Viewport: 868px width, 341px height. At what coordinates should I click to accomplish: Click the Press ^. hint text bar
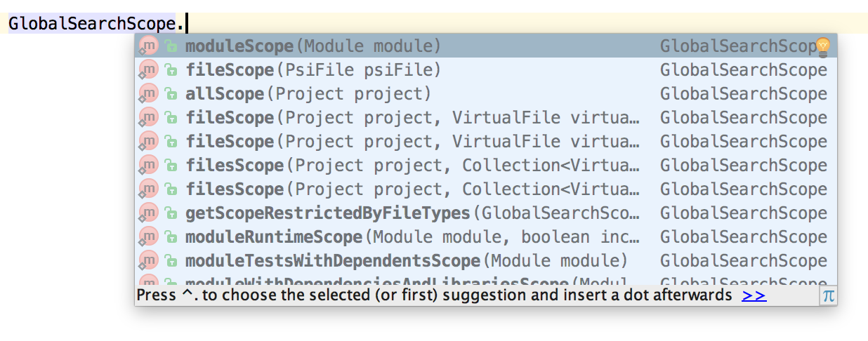[x=434, y=295]
